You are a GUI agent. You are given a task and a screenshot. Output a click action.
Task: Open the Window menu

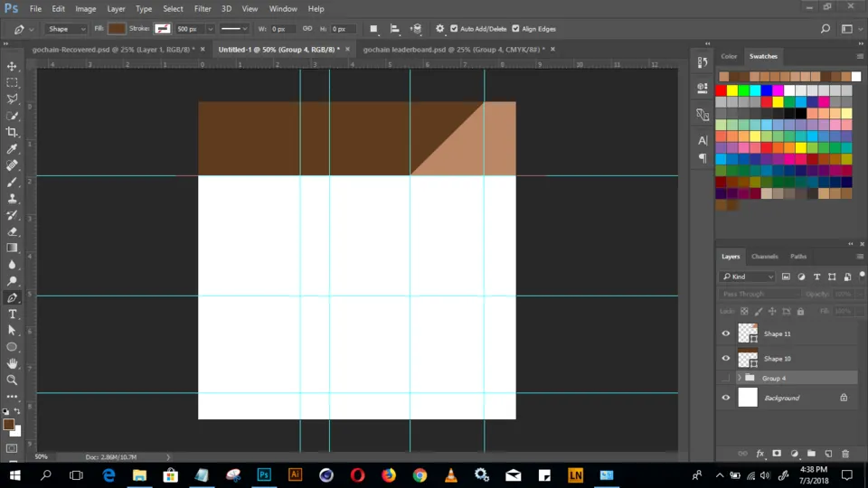tap(283, 9)
